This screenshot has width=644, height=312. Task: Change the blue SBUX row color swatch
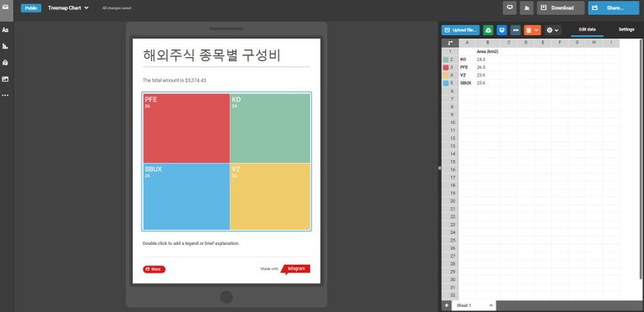point(446,83)
